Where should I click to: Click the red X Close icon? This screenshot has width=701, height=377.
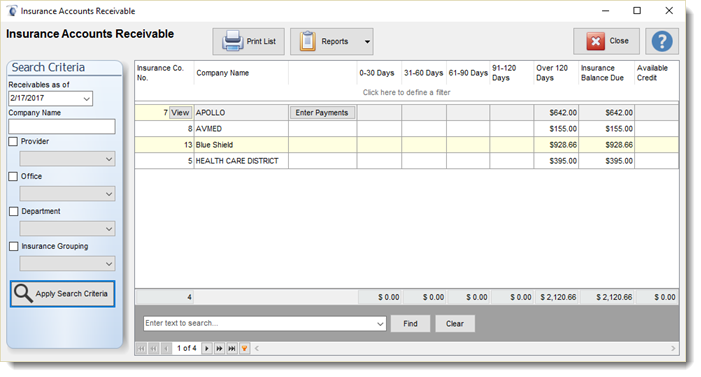pos(595,41)
